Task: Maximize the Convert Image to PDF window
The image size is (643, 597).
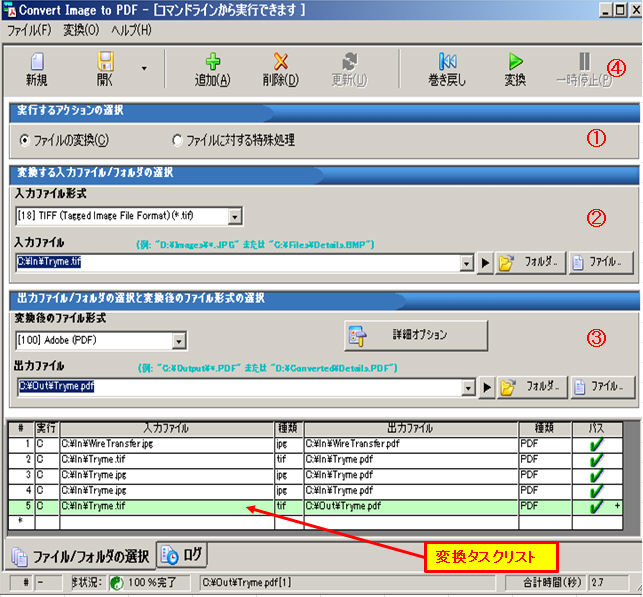Action: (x=620, y=10)
